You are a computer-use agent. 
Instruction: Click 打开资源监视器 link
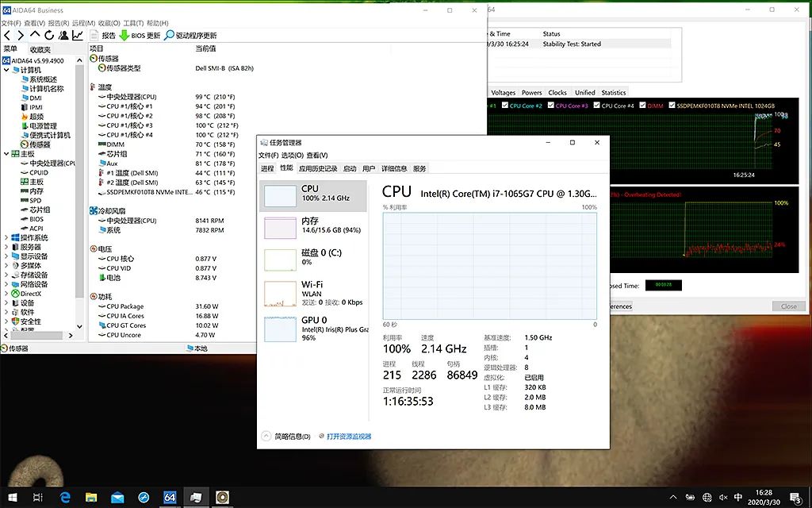349,437
